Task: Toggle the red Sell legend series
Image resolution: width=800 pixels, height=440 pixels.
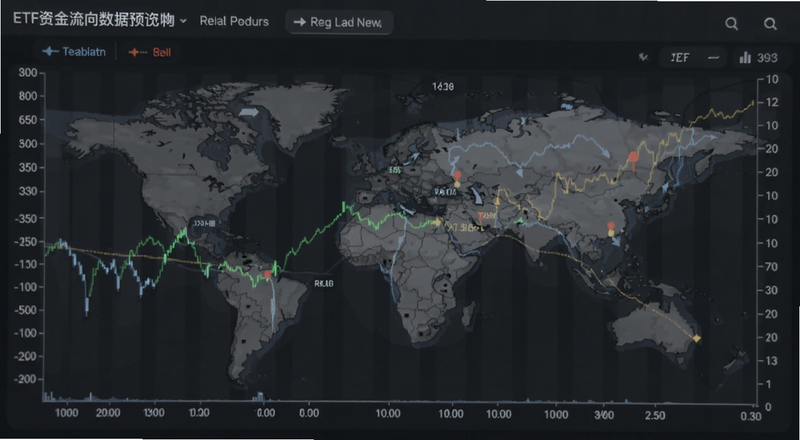Action: (150, 52)
